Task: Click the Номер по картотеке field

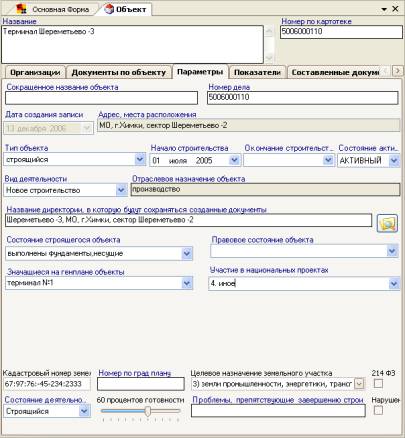Action: [x=341, y=32]
